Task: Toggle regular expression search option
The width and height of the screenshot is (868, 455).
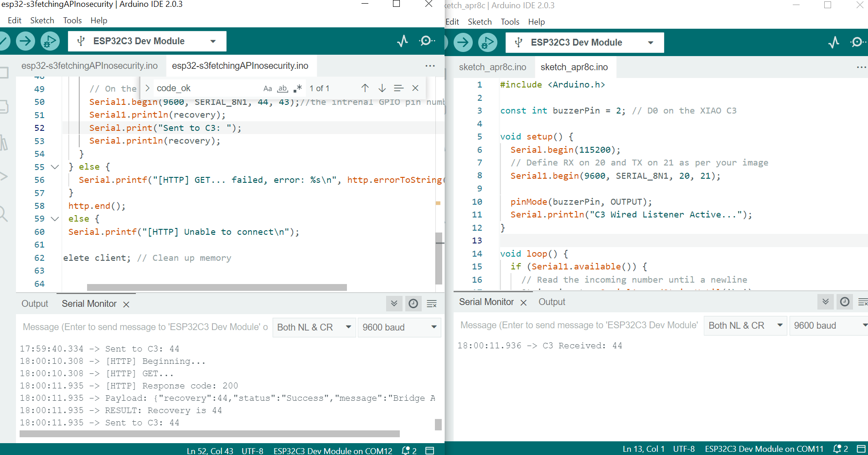Action: (x=298, y=88)
